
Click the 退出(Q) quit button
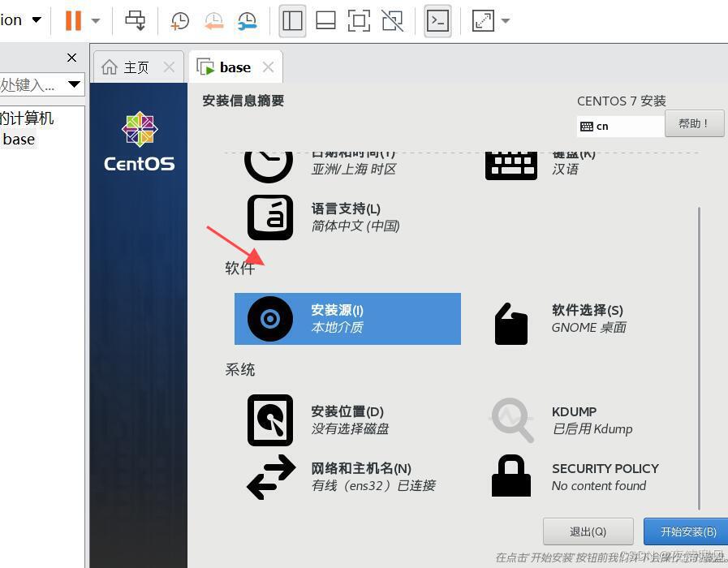point(588,531)
